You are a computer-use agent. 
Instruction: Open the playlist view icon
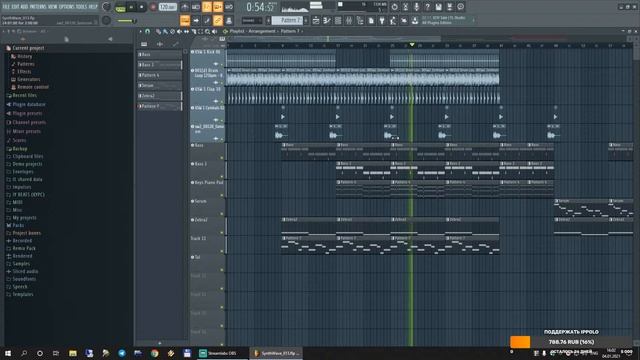coord(316,20)
